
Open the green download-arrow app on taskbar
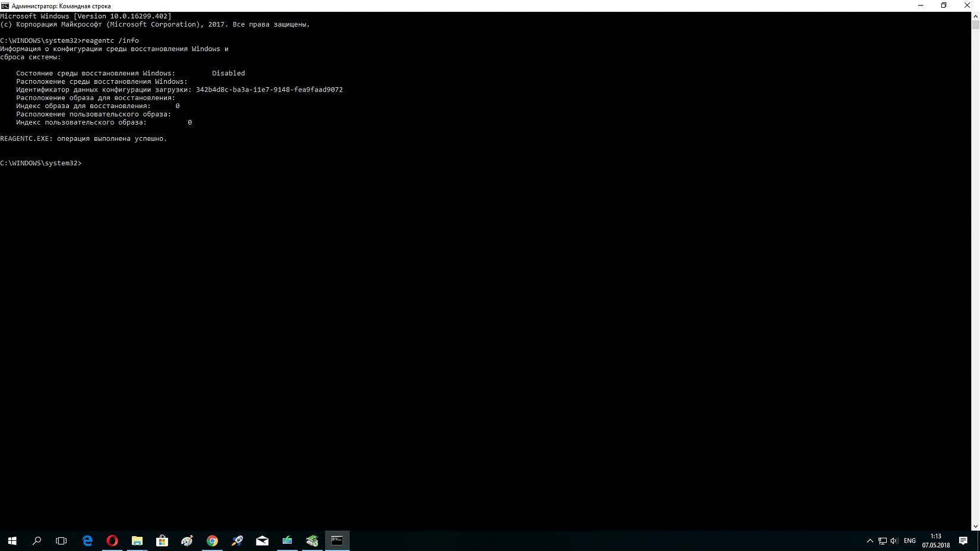(x=287, y=541)
